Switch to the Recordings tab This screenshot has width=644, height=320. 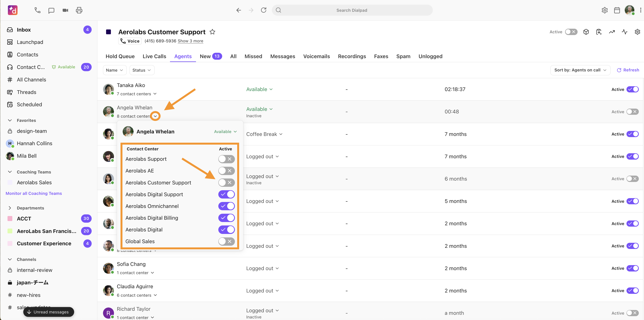tap(352, 56)
